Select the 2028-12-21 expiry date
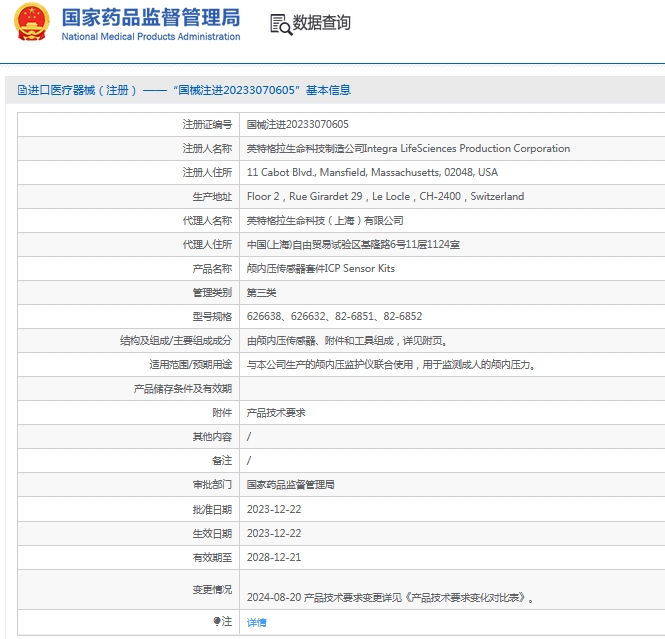The height and width of the screenshot is (639, 665). coord(274,557)
